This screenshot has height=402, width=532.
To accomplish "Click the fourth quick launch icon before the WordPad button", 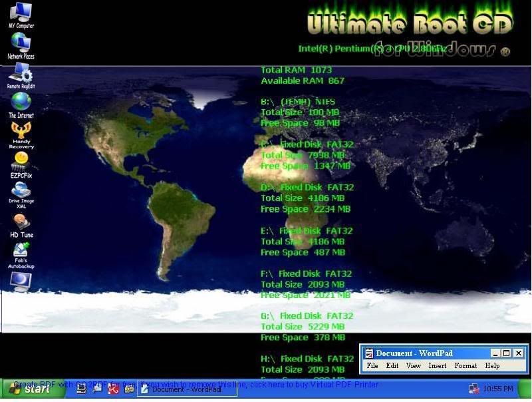I will (129, 389).
